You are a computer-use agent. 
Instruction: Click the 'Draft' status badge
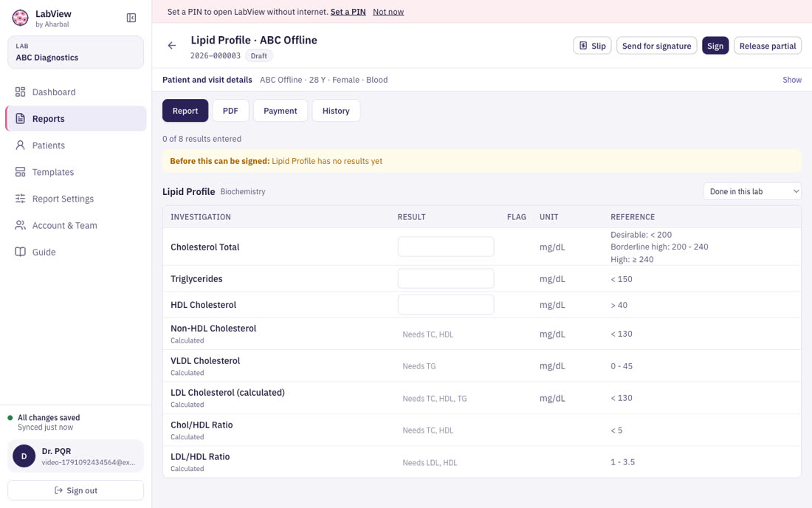tap(259, 56)
